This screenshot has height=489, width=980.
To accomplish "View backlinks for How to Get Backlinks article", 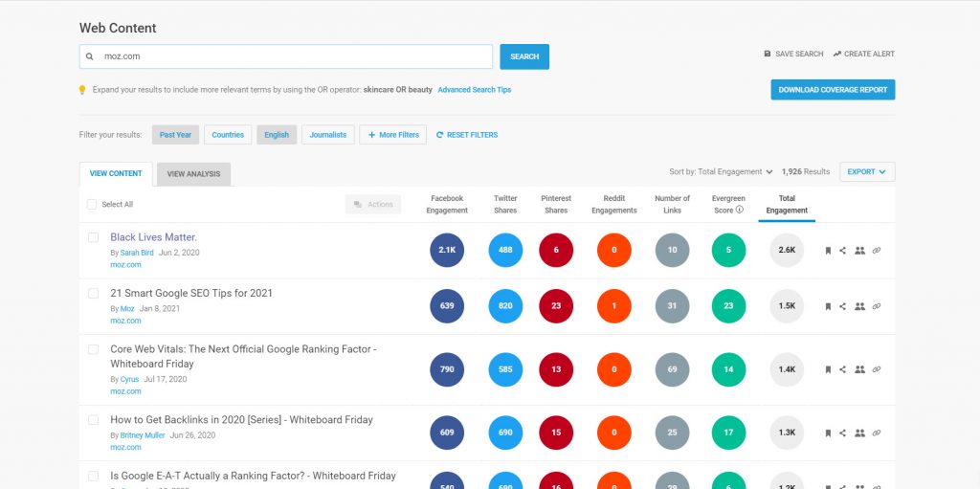I will (x=877, y=433).
